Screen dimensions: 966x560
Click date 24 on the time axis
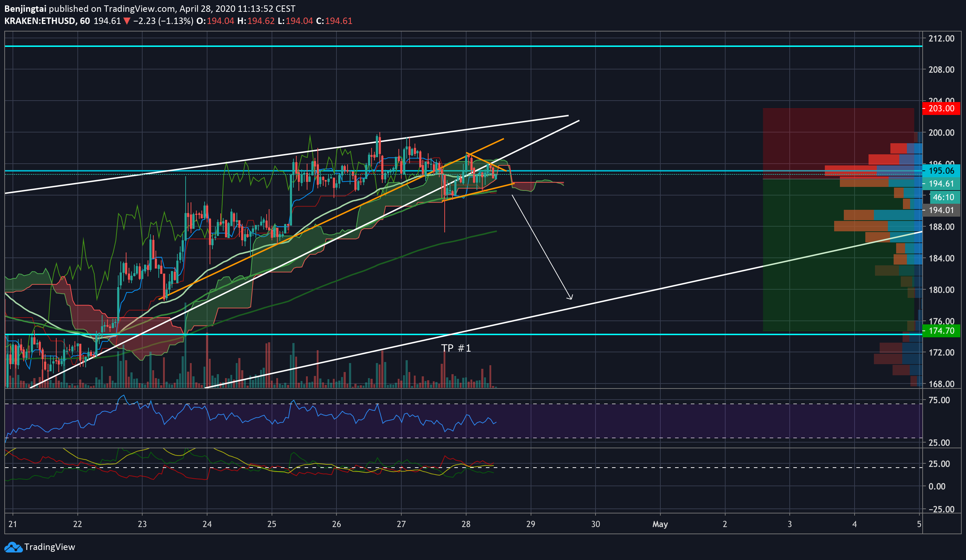[207, 524]
